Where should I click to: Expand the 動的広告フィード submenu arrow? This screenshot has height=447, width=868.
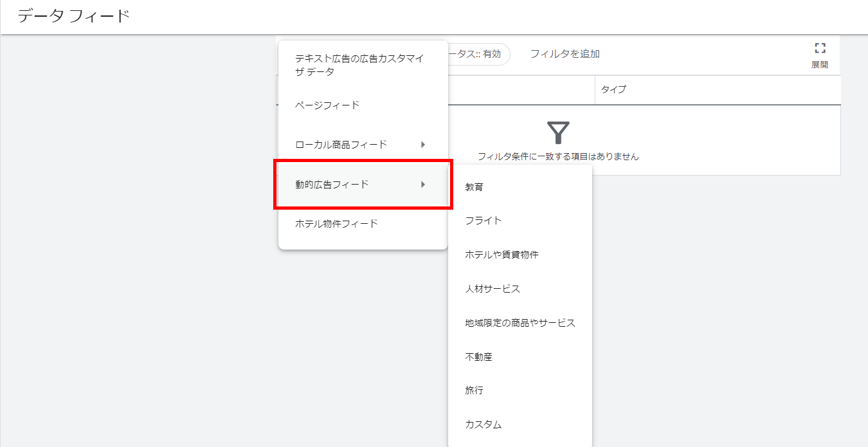(422, 185)
